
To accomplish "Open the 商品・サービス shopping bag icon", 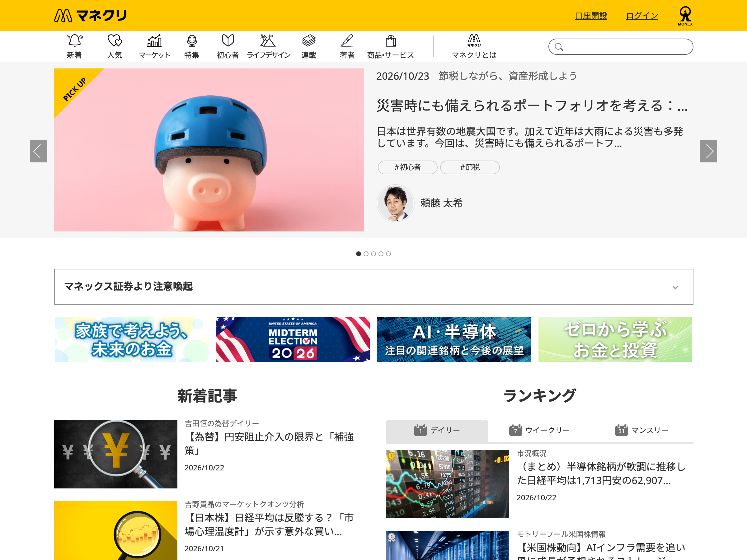I will [391, 41].
